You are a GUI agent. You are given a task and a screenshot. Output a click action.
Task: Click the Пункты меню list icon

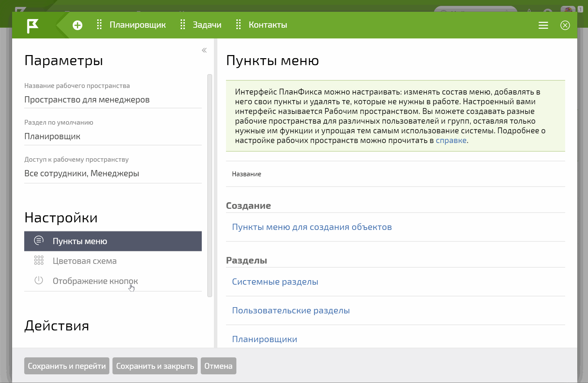point(39,240)
